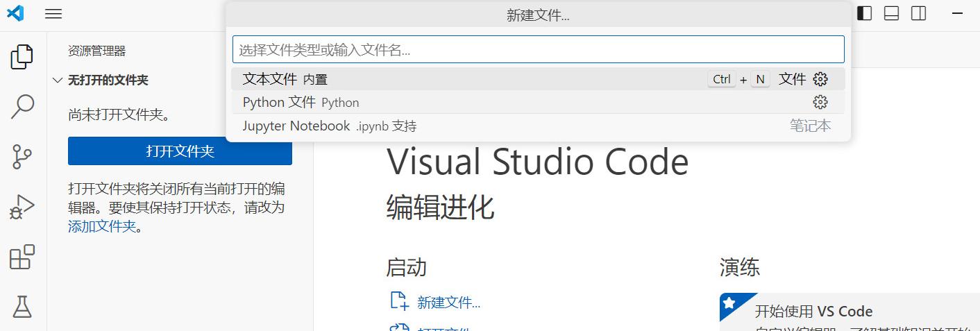Click the 尚未打开文件夹 message

119,114
